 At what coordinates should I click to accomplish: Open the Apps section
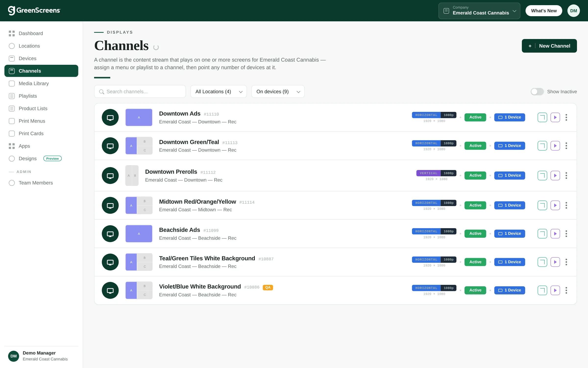(41, 146)
